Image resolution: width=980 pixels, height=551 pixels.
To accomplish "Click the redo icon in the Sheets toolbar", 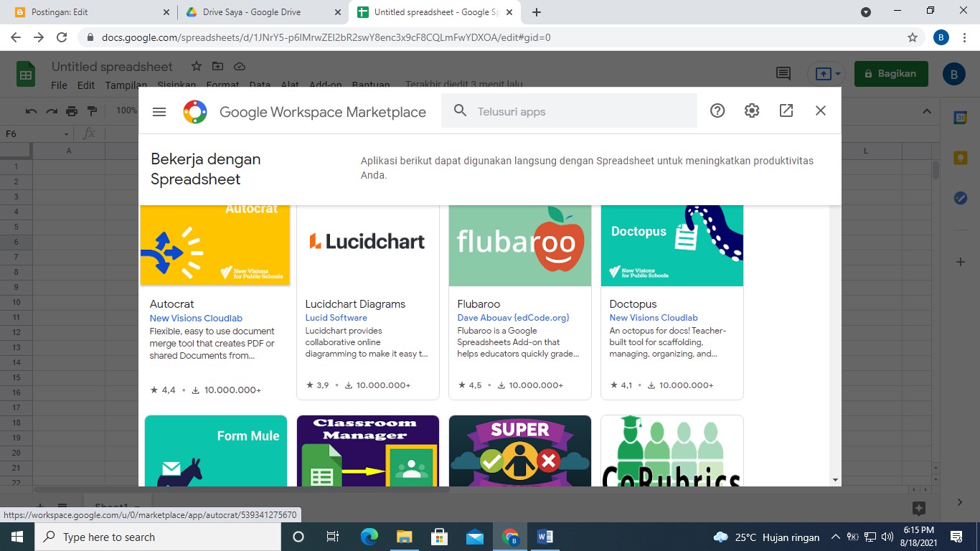I will 50,111.
